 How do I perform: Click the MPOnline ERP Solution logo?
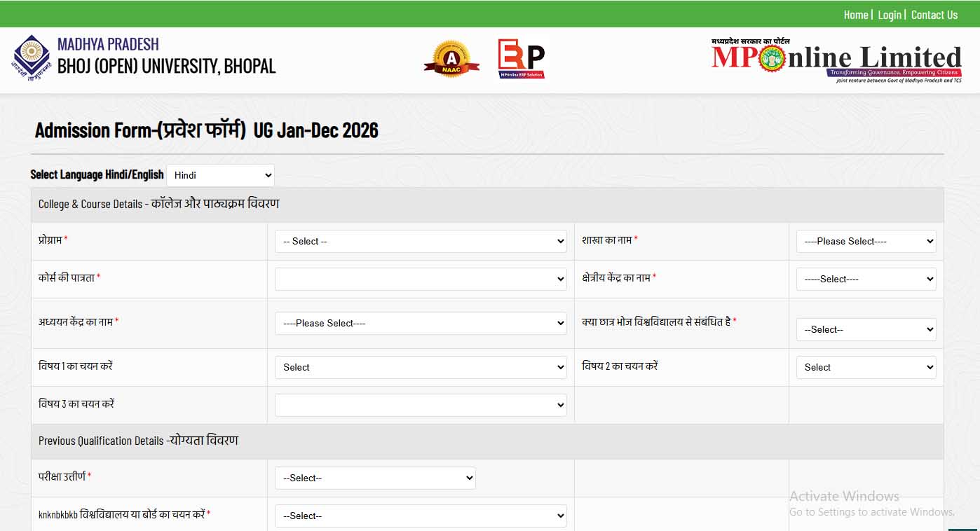click(x=519, y=58)
